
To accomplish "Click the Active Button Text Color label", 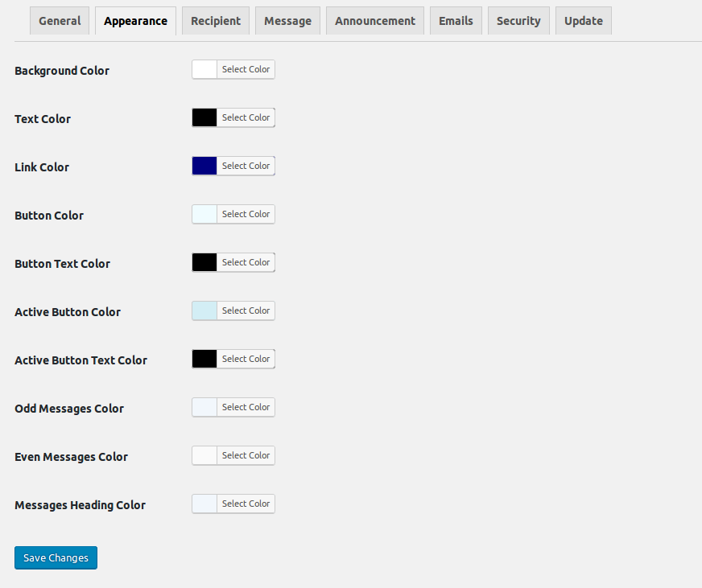I will coord(81,360).
